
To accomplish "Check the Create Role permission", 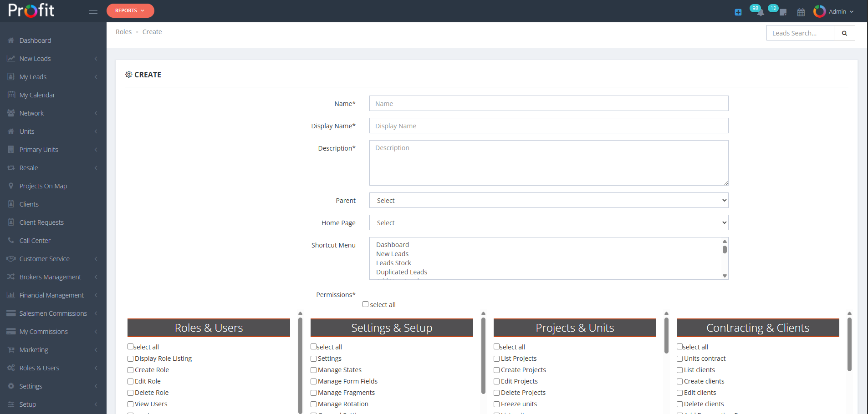I will pos(131,370).
